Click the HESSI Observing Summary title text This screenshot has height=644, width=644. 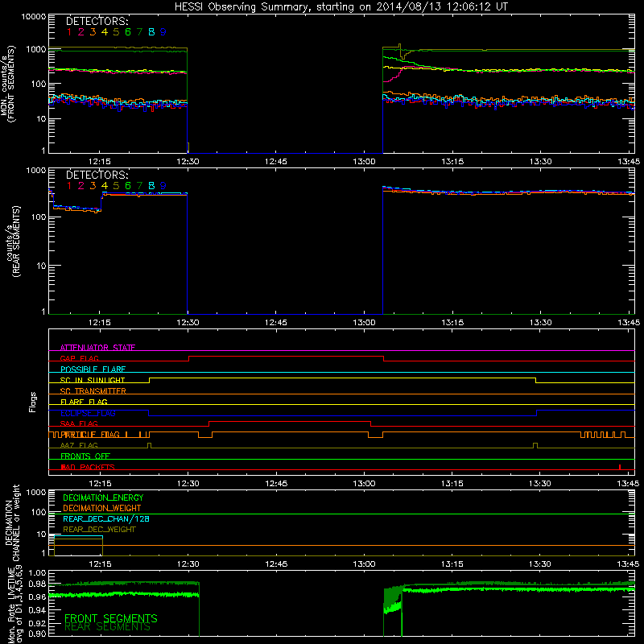[x=341, y=6]
